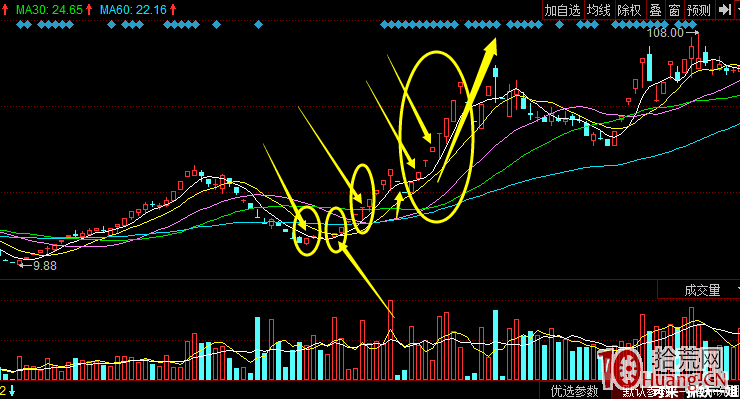This screenshot has width=740, height=399.
Task: Open the 窗 multi-window button
Action: tap(674, 10)
